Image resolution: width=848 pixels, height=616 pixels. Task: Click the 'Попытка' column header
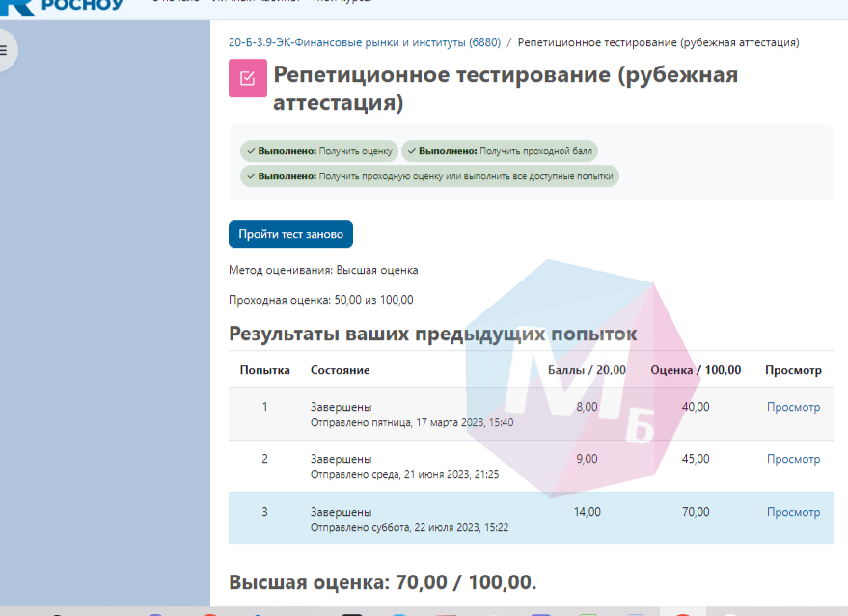click(264, 370)
